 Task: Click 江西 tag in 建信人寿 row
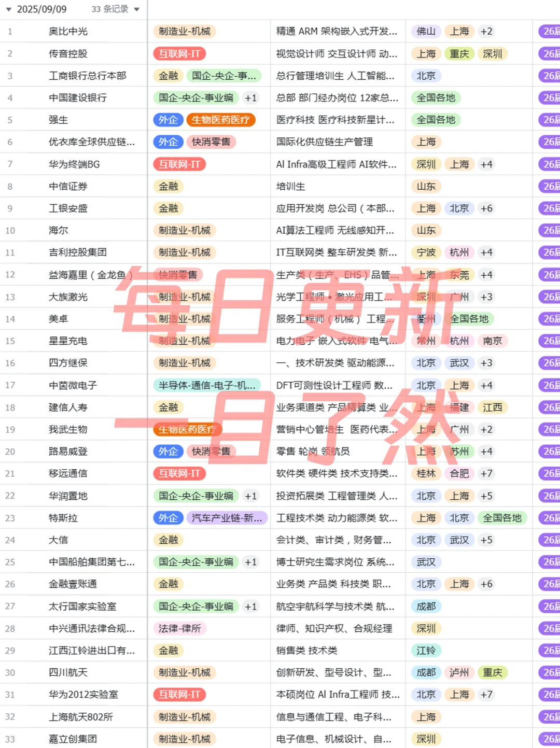pyautogui.click(x=492, y=407)
